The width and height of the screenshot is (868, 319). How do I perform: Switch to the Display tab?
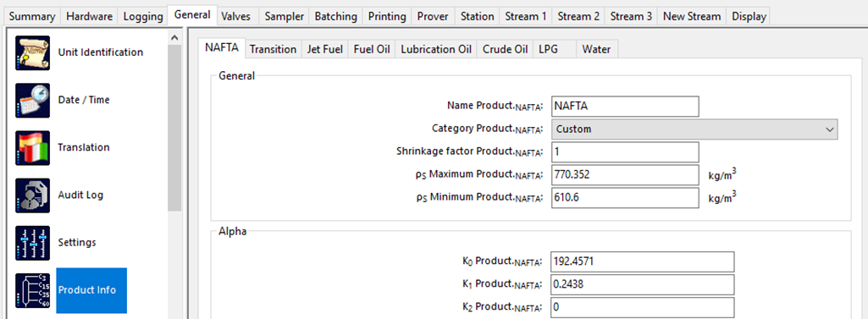[749, 17]
